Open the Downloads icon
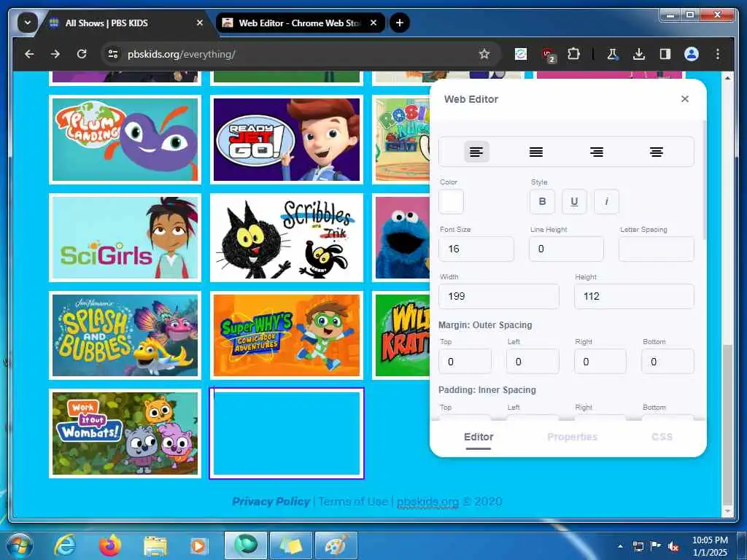This screenshot has width=747, height=560. click(639, 54)
